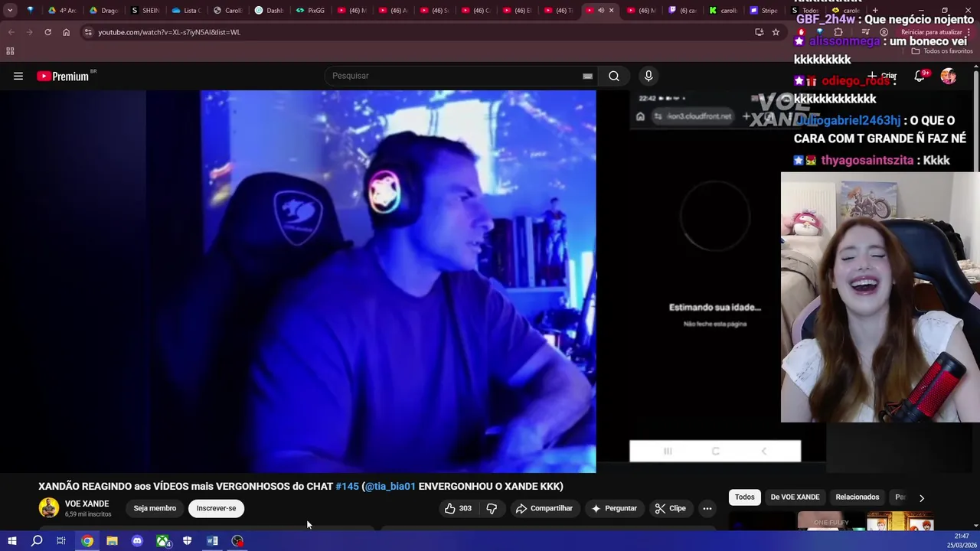Open VOE XANDE channel avatar
This screenshot has width=980, height=551.
49,508
